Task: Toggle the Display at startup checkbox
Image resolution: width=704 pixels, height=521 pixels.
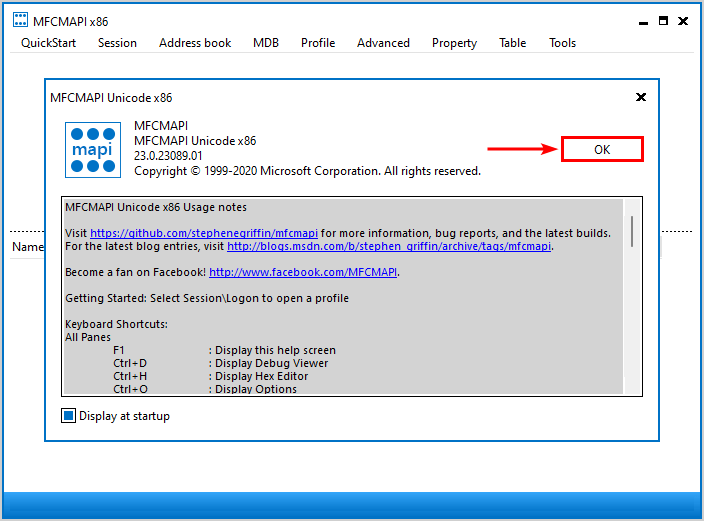Action: (68, 416)
